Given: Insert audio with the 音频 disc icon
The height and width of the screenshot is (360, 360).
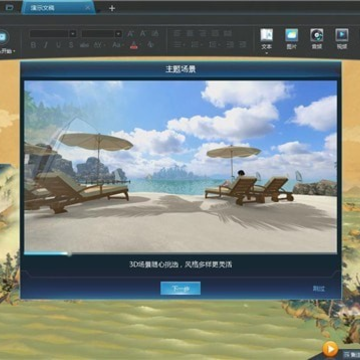Looking at the screenshot, I should pos(317,39).
